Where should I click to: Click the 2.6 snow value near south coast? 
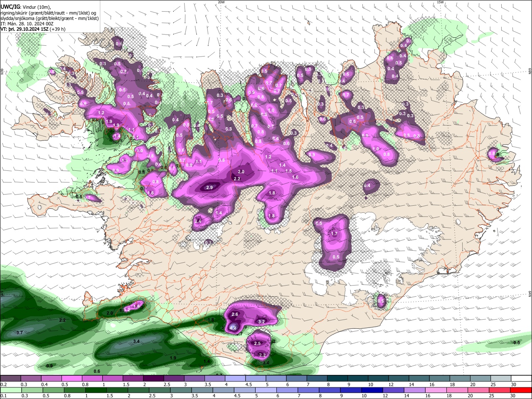pyautogui.click(x=235, y=314)
